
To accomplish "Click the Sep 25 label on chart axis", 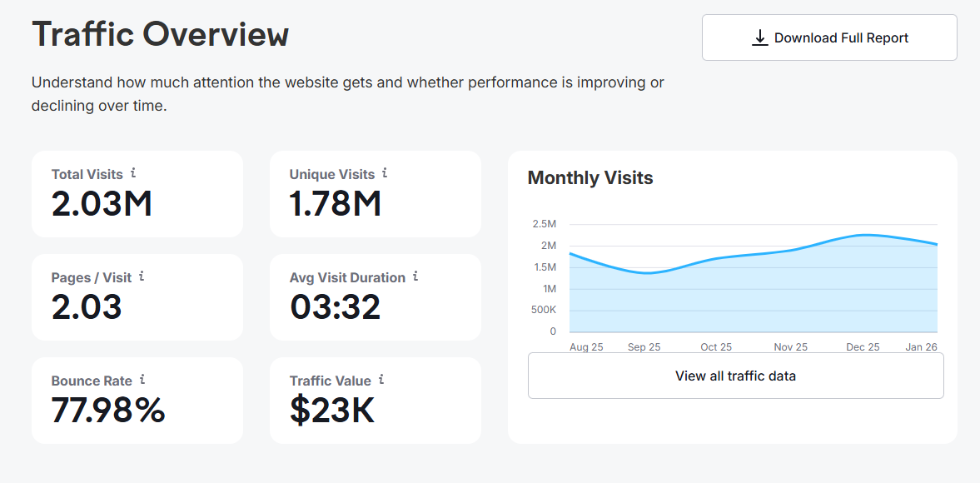I will (644, 347).
